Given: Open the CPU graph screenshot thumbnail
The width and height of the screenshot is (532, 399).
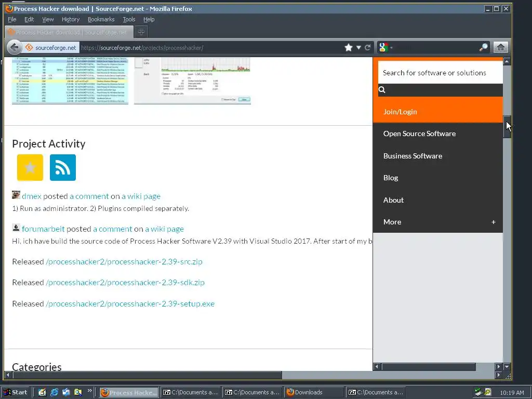Looking at the screenshot, I should (x=192, y=81).
